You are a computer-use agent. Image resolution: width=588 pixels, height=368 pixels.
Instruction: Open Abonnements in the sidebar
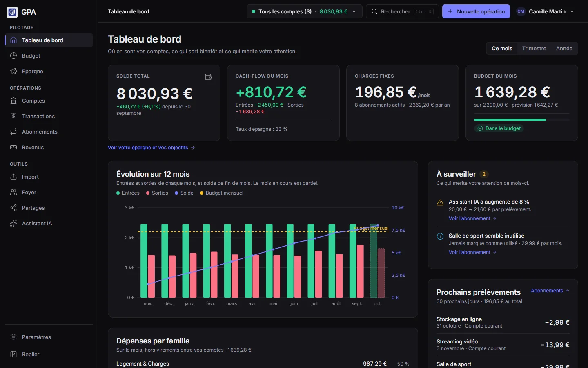pyautogui.click(x=49, y=132)
